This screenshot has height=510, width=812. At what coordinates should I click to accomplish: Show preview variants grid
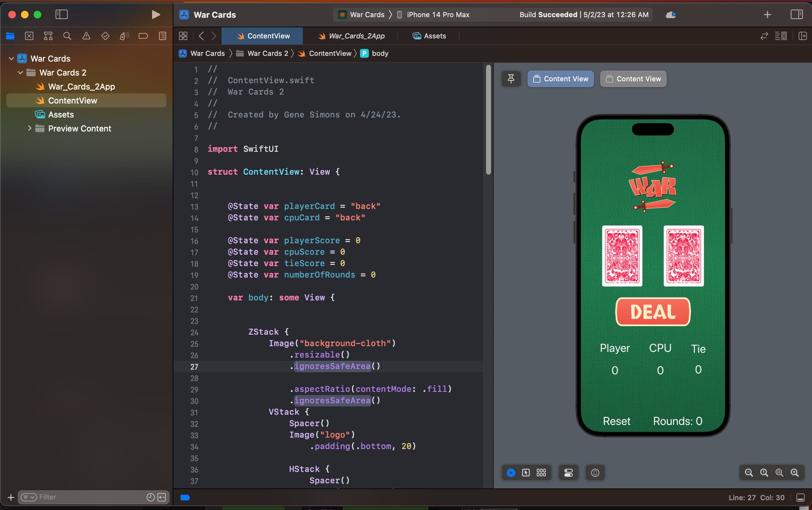(541, 473)
